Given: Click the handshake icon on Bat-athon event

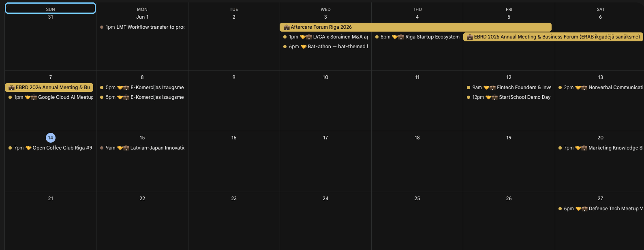Looking at the screenshot, I should (304, 47).
